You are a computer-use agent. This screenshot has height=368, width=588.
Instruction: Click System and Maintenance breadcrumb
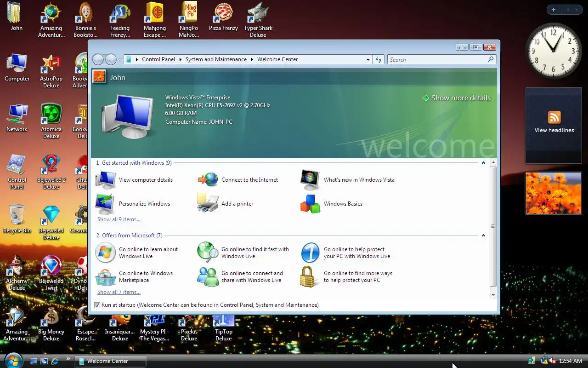(x=216, y=59)
